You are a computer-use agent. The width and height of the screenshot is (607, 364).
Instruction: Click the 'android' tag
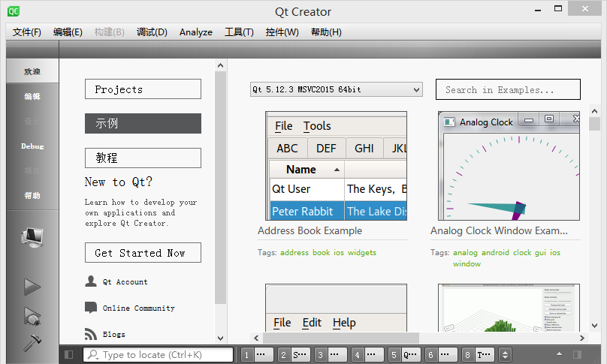tap(495, 253)
